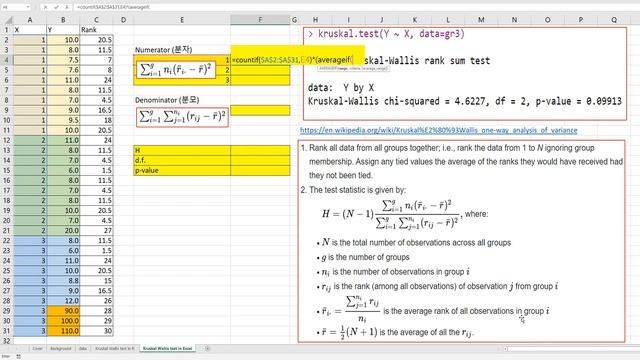Select column E header
Image resolution: width=640 pixels, height=360 pixels.
[182, 20]
